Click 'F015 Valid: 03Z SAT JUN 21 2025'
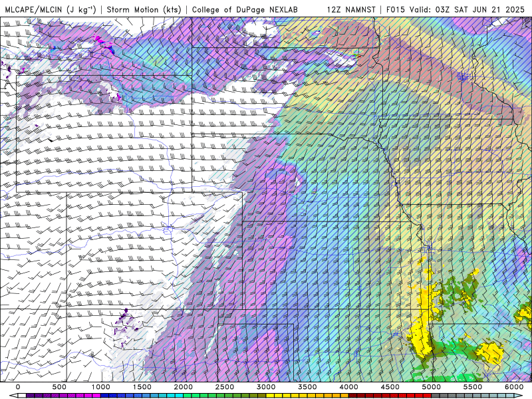The image size is (532, 399). point(456,9)
